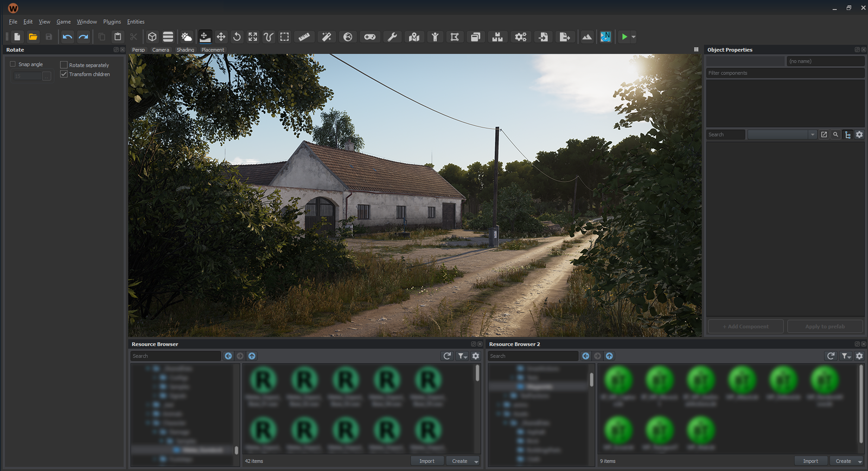The height and width of the screenshot is (471, 868).
Task: Click the magic wand tool icon
Action: [326, 37]
